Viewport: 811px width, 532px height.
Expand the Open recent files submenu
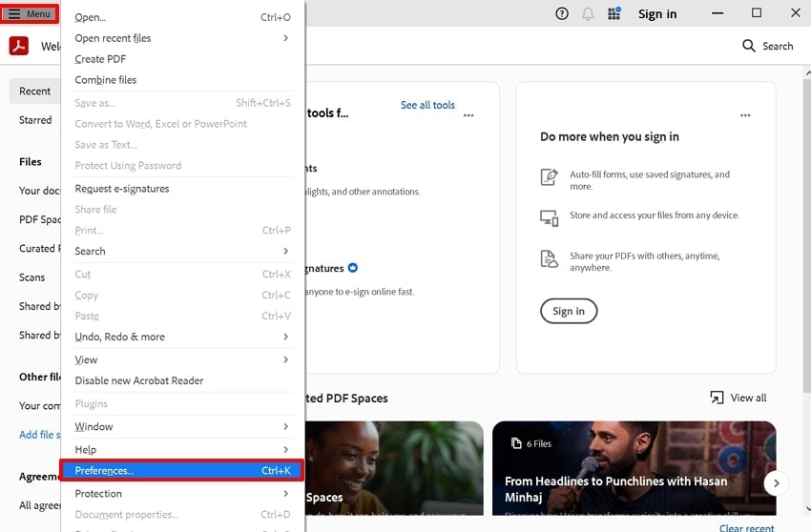[182, 38]
